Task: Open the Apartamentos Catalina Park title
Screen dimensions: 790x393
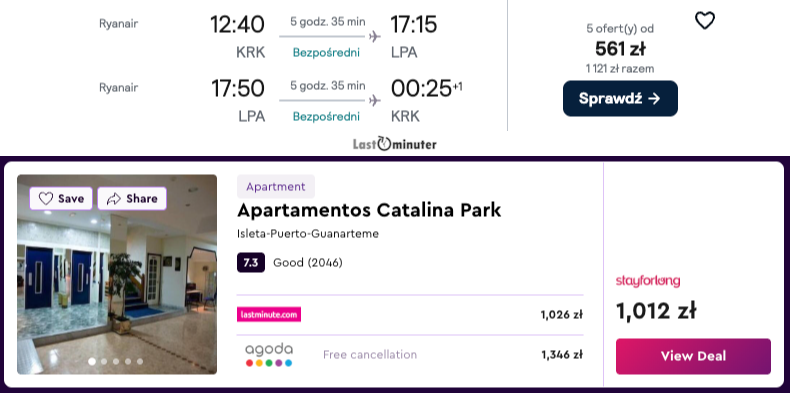Action: click(369, 210)
